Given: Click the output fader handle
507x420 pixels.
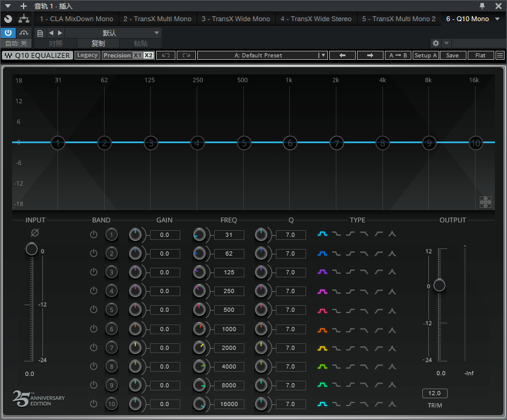Looking at the screenshot, I should 439,286.
